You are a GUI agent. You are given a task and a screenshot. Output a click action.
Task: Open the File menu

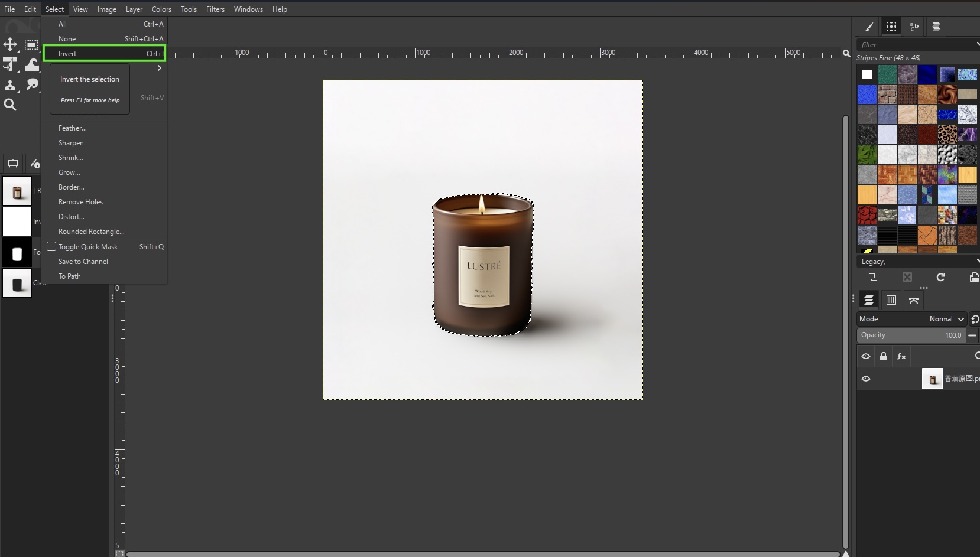coord(9,9)
